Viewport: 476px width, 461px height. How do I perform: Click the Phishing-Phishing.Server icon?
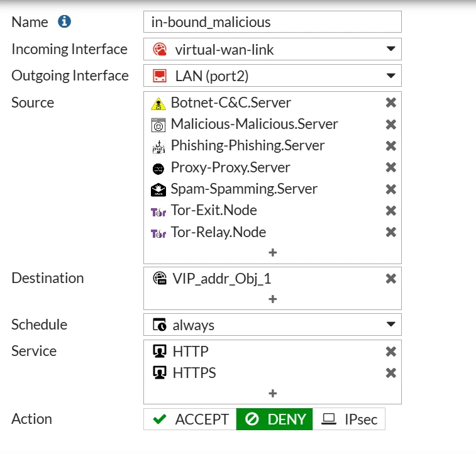pyautogui.click(x=158, y=147)
